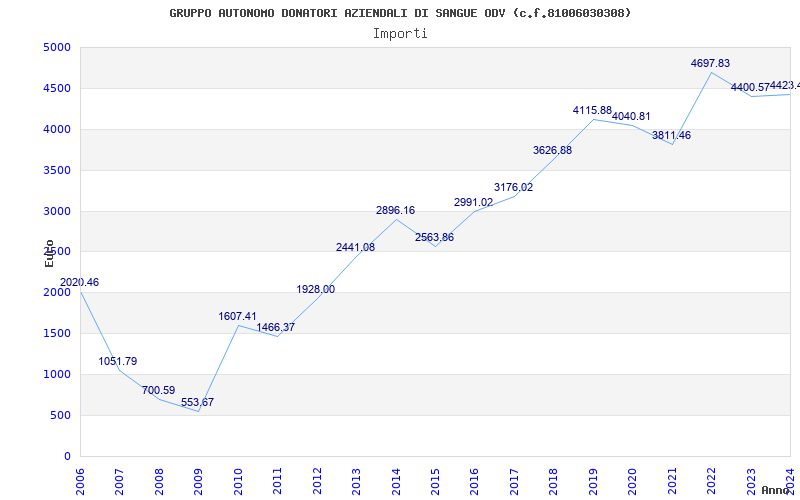Click the 3626.88 data label

click(x=553, y=151)
